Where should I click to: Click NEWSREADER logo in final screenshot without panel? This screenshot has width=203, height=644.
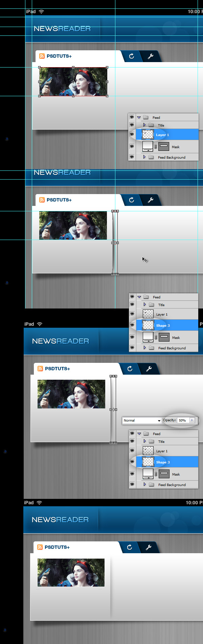pyautogui.click(x=60, y=520)
